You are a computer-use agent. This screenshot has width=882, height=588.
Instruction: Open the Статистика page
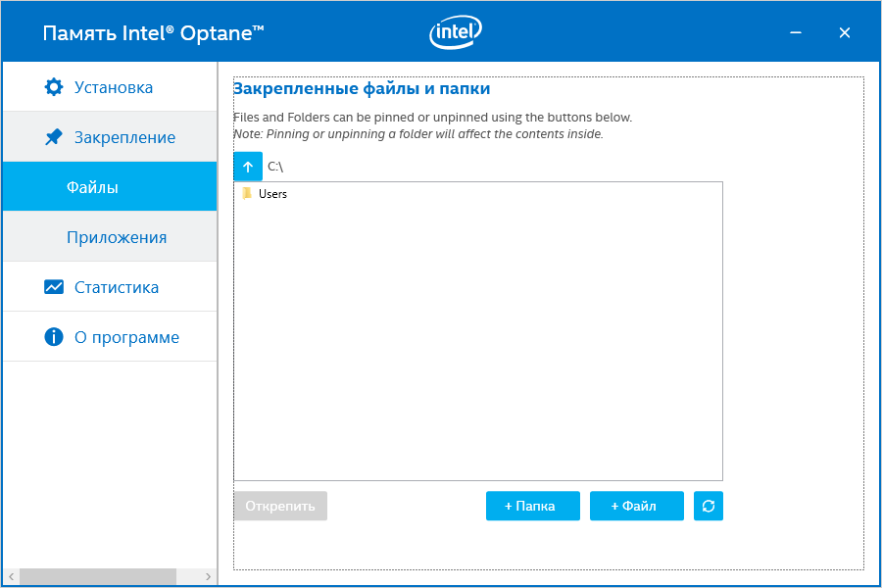click(x=117, y=287)
